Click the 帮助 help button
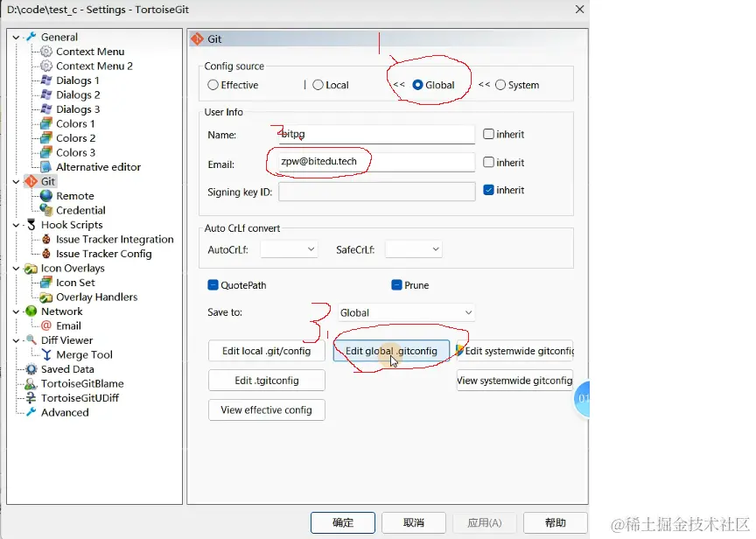 [x=556, y=522]
